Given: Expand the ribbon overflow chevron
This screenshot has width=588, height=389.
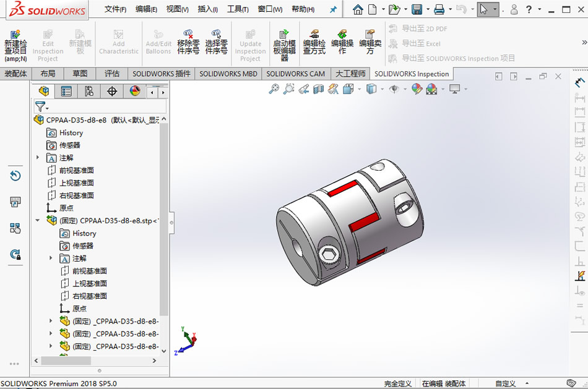Looking at the screenshot, I should pos(584,42).
